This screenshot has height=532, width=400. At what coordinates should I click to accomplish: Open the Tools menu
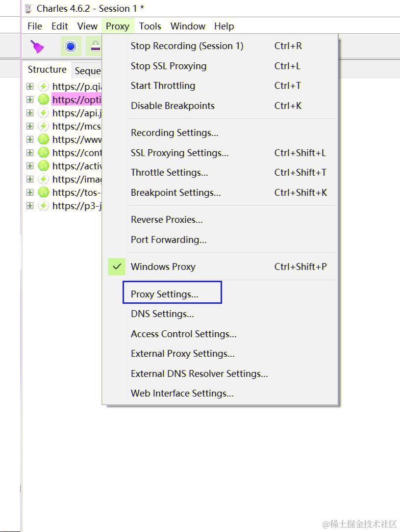pyautogui.click(x=150, y=26)
